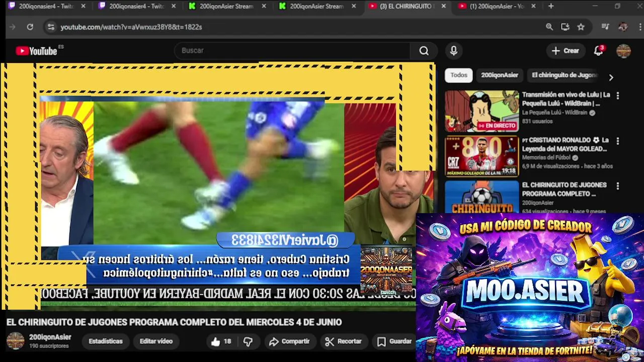
Task: Click the 190 suscriptores text
Action: click(x=49, y=346)
